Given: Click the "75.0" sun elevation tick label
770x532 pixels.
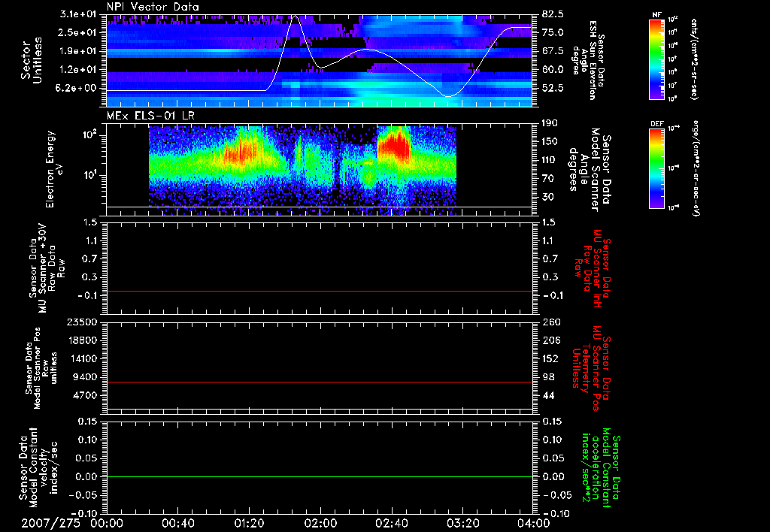Looking at the screenshot, I should [x=553, y=32].
